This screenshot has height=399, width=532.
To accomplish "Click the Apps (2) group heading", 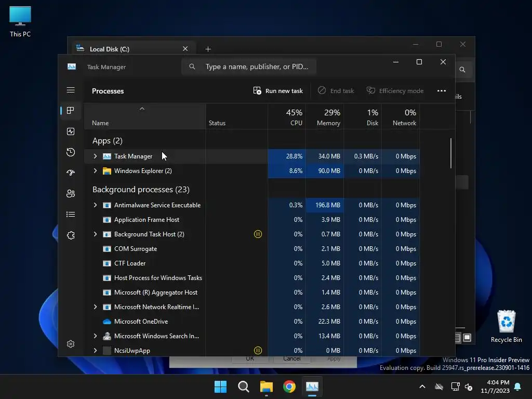I will [107, 140].
